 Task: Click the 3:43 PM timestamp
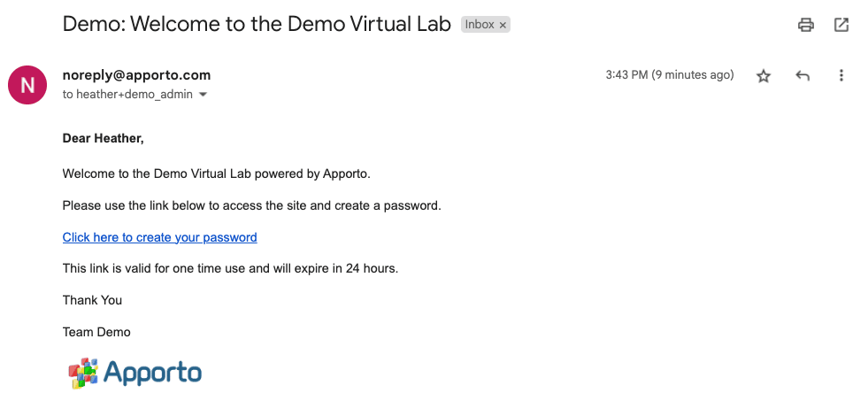pos(670,74)
